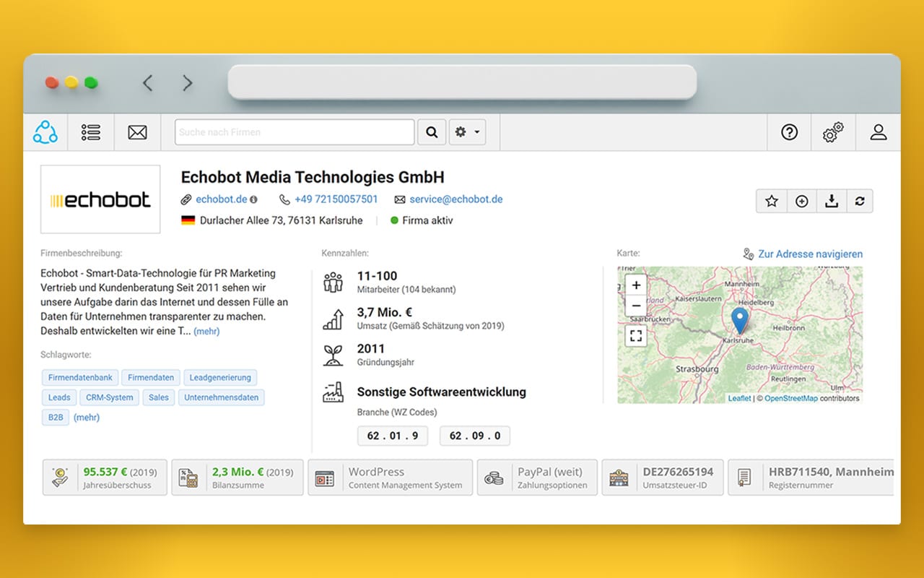Click the browser forward arrow
Viewport: 924px width, 578px height.
[188, 83]
